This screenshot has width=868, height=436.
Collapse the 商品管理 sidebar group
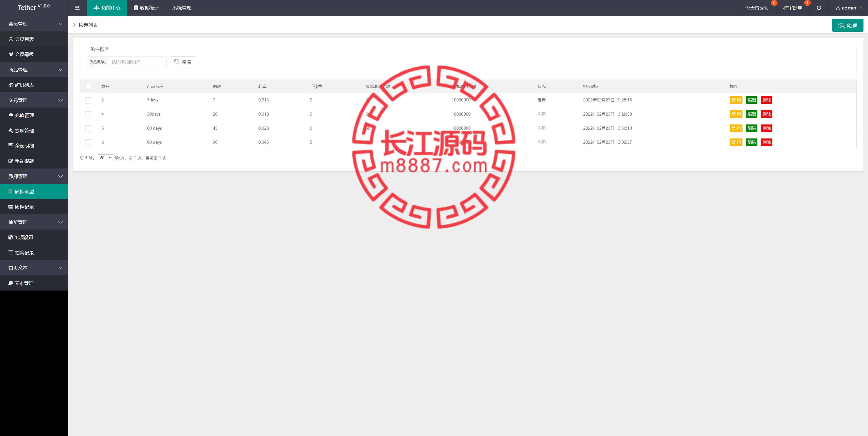point(34,70)
